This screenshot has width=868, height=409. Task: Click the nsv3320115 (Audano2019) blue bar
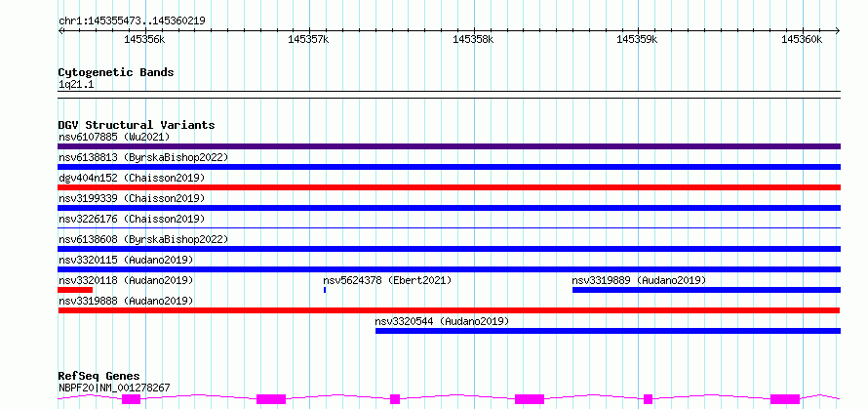[449, 269]
